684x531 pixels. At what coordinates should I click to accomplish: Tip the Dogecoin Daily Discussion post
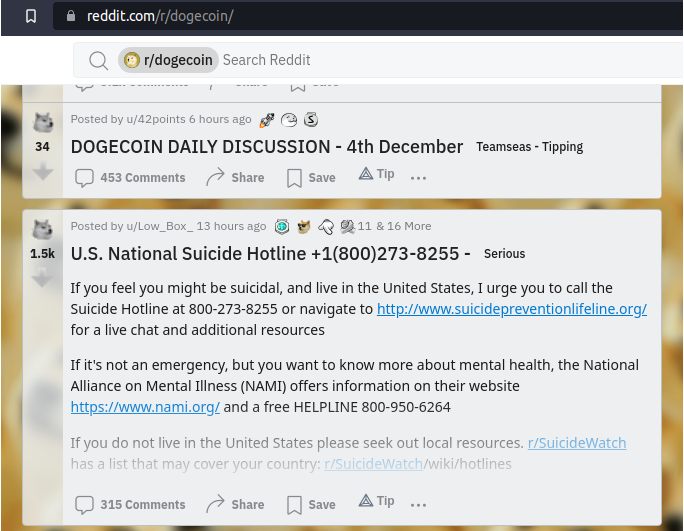[x=376, y=174]
